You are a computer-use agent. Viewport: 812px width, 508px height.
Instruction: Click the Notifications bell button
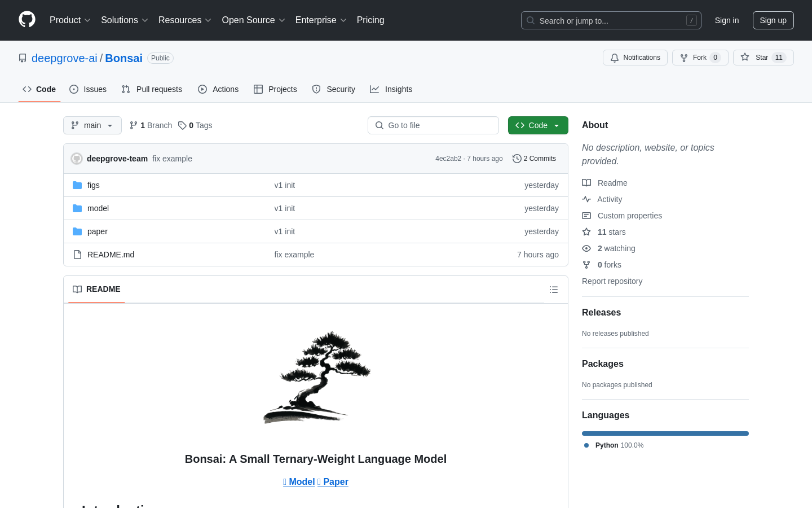[x=635, y=58]
